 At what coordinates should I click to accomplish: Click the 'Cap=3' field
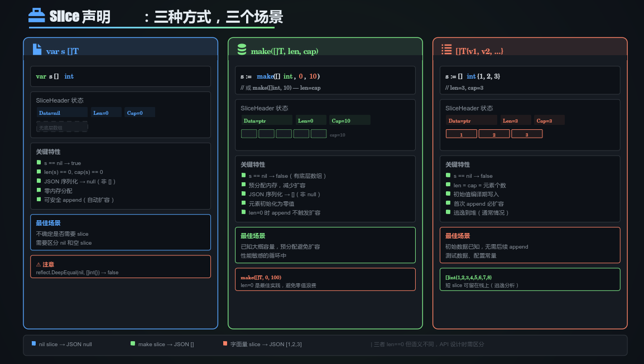point(549,120)
